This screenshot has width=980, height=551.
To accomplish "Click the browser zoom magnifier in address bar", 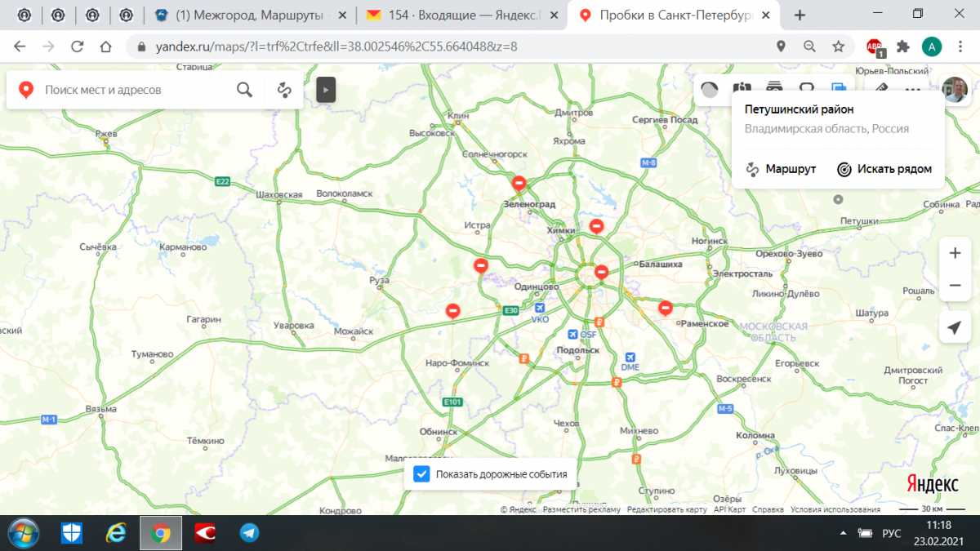I will coord(809,47).
